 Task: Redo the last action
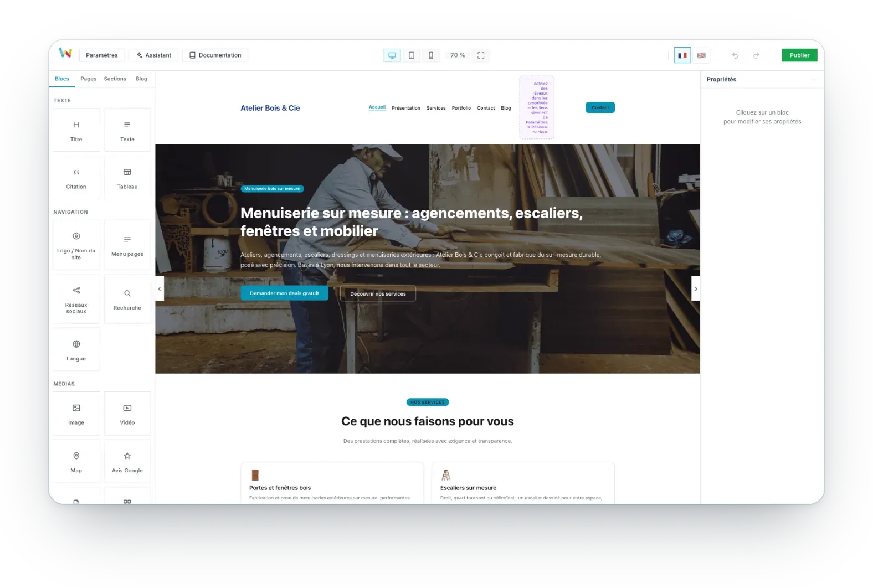756,55
